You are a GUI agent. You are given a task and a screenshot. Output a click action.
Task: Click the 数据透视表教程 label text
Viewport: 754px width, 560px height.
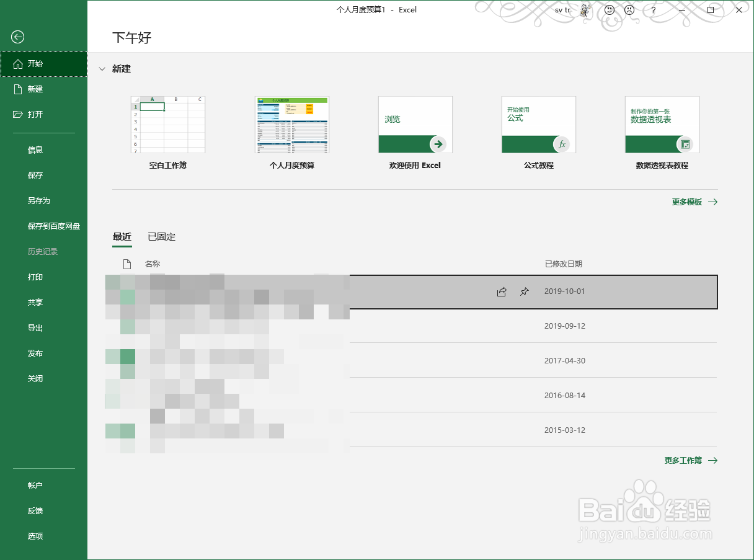coord(662,166)
